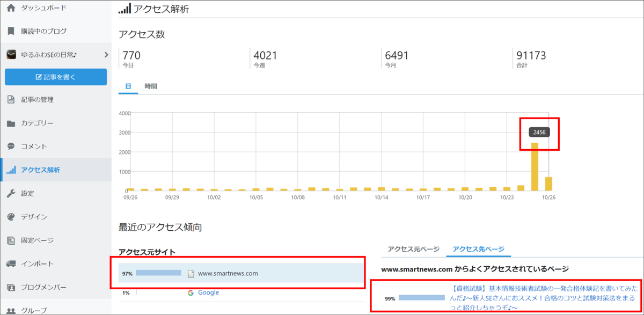The height and width of the screenshot is (315, 644).
Task: Click the people icon beside ブログメンバー
Action: tap(11, 287)
